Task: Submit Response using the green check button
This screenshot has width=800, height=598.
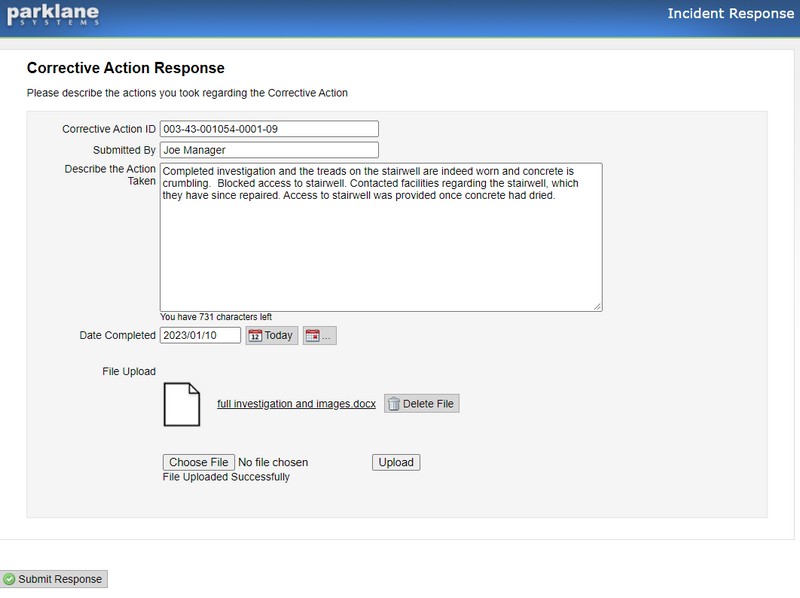Action: pos(53,579)
